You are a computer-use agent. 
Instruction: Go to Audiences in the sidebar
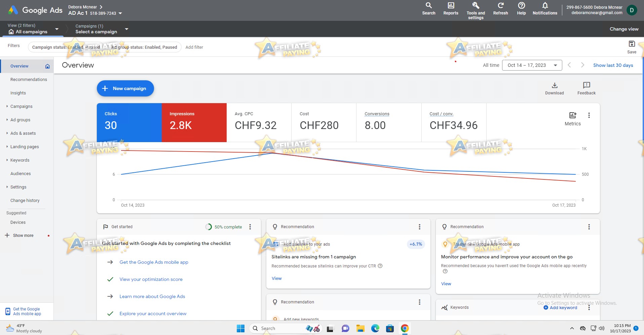pos(21,174)
